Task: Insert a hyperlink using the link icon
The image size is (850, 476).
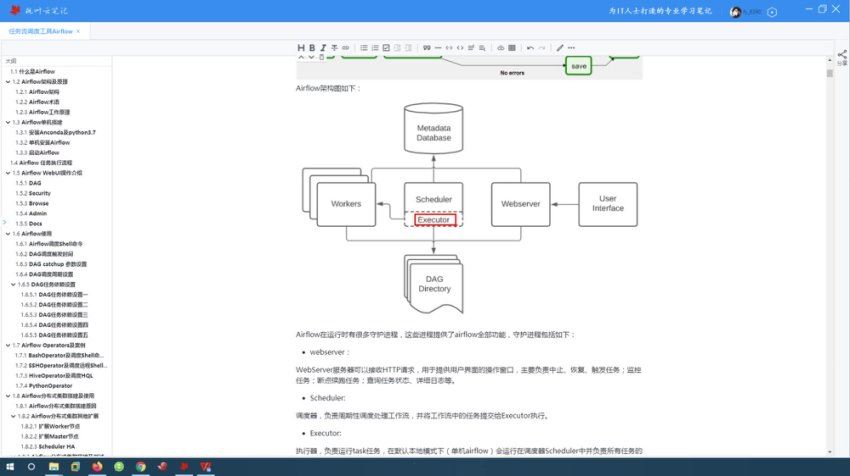Action: coord(345,48)
